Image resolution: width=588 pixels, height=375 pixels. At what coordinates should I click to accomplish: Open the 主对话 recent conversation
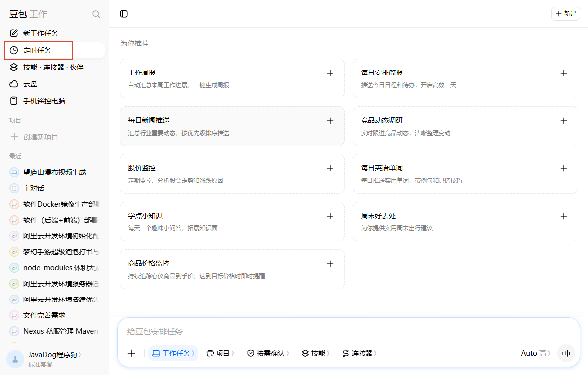(x=54, y=188)
